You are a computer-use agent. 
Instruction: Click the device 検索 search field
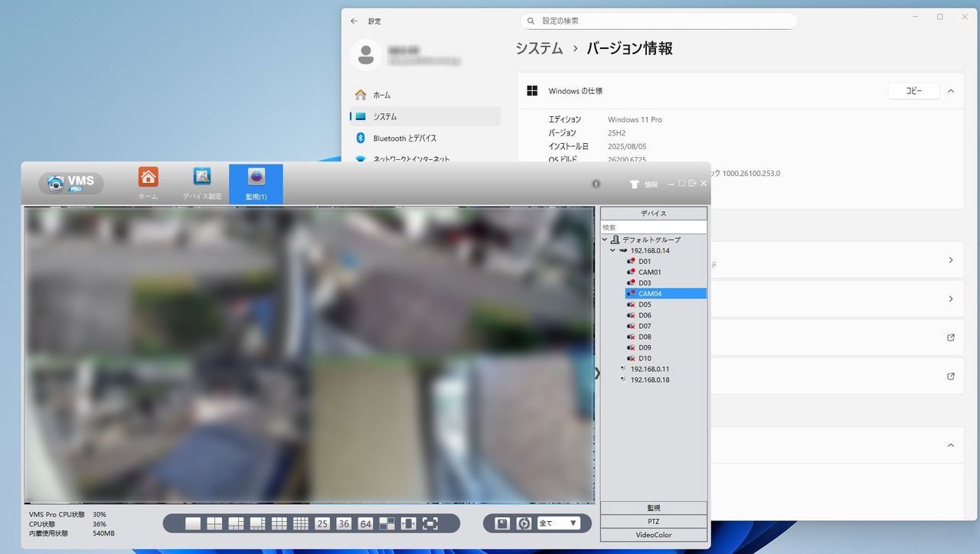pos(653,227)
